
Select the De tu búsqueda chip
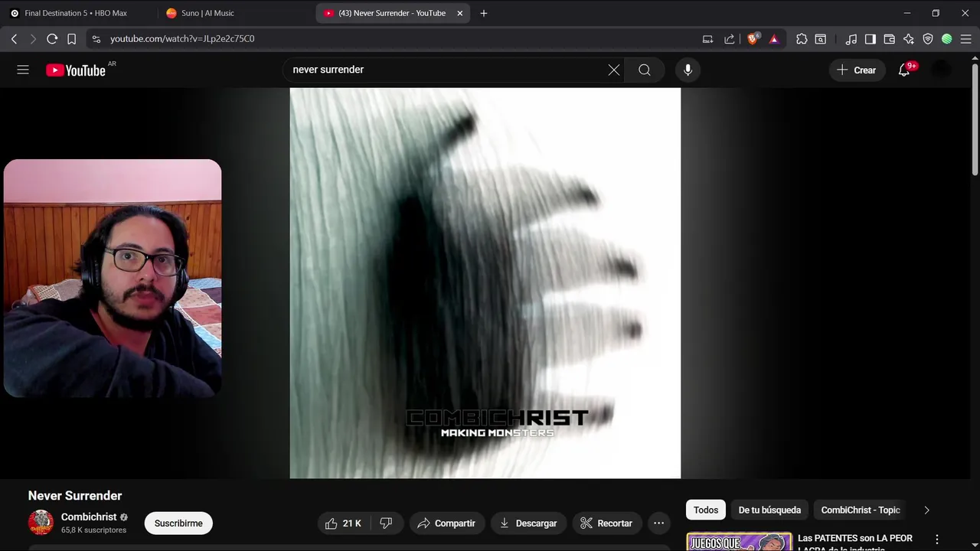[769, 510]
